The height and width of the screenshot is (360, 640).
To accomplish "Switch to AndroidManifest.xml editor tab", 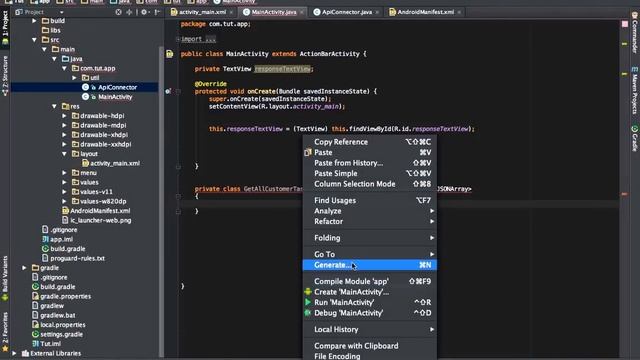I will coord(425,12).
